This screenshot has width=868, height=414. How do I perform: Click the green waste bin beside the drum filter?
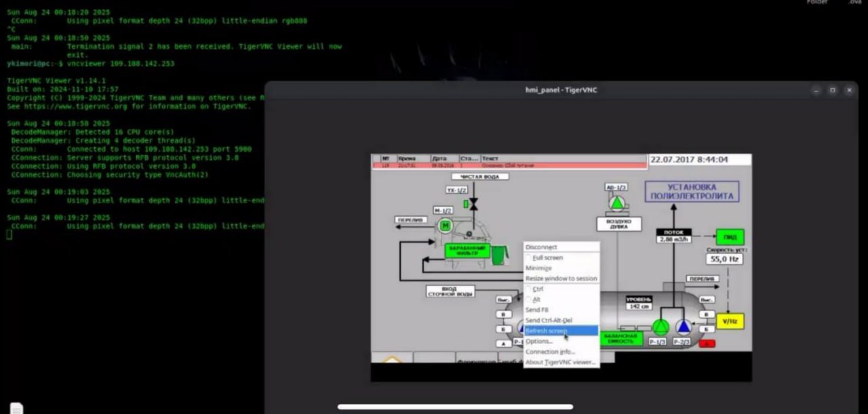[499, 254]
